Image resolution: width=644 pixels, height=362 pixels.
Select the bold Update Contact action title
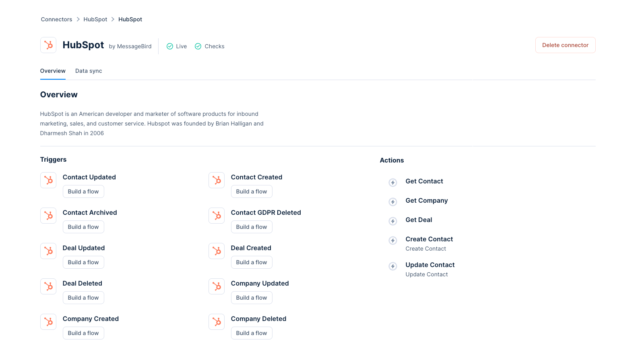430,265
